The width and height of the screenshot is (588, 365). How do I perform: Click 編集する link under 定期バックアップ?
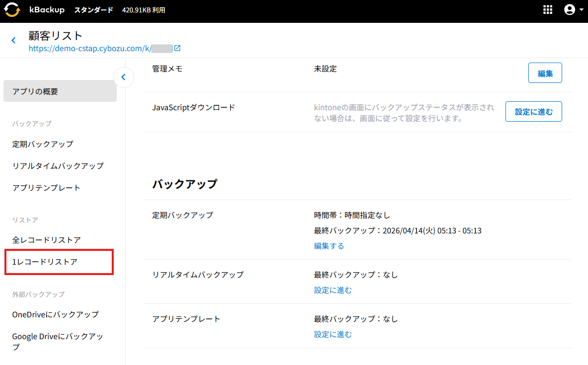(329, 246)
